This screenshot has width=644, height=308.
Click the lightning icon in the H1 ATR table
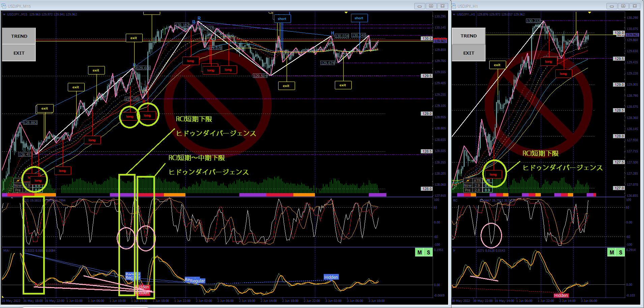468,181
